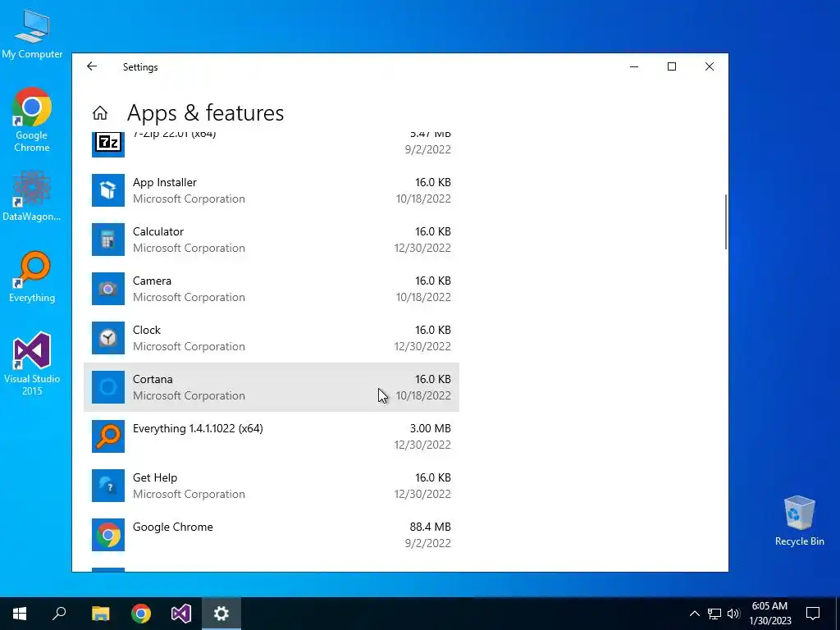Click the Everything 1.4.1.1022 list icon

click(108, 436)
